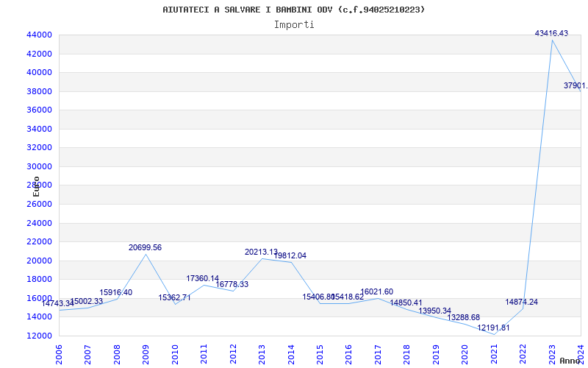Click the 44000 y-axis value
Screen dimensions: 588x368
tap(39, 35)
